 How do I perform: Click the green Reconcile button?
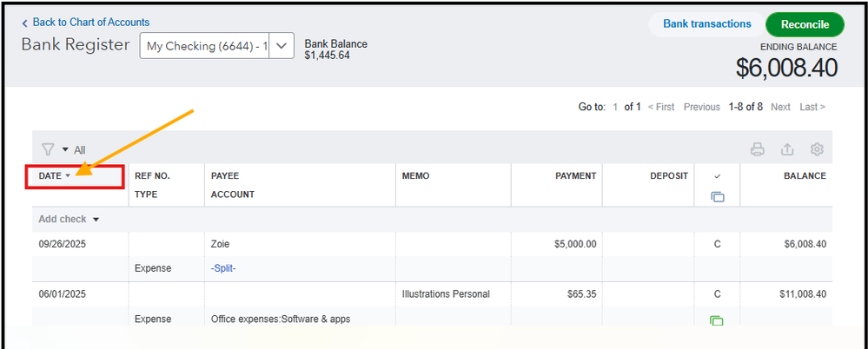coord(805,24)
